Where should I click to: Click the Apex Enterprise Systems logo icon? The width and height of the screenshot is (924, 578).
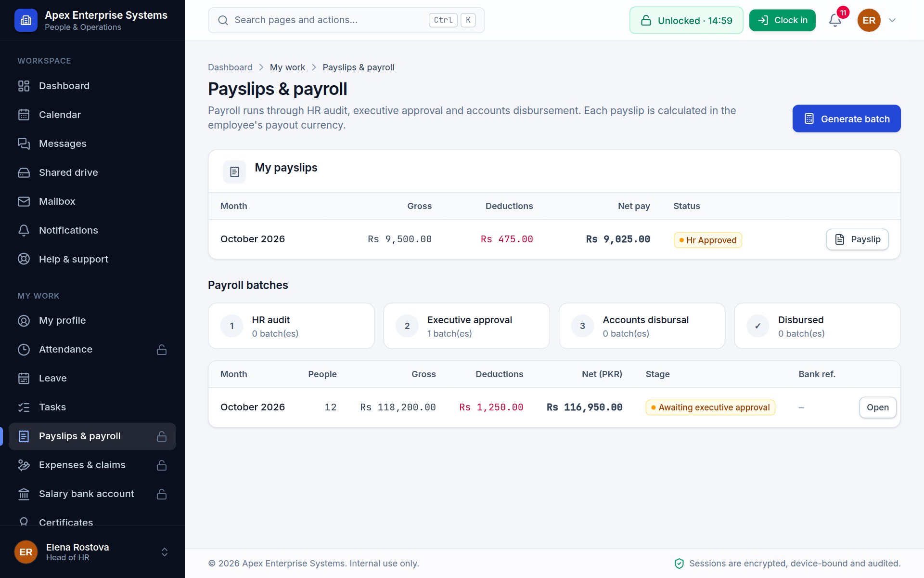(26, 20)
